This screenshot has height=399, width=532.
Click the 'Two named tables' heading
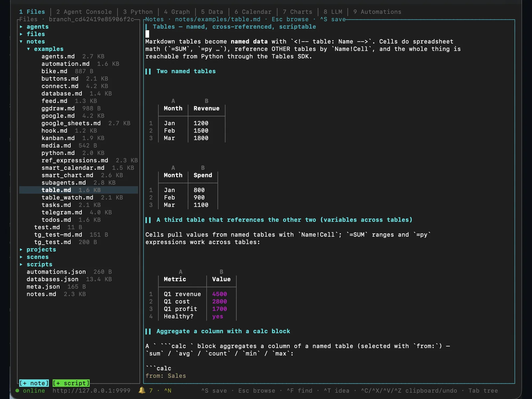[x=186, y=71]
